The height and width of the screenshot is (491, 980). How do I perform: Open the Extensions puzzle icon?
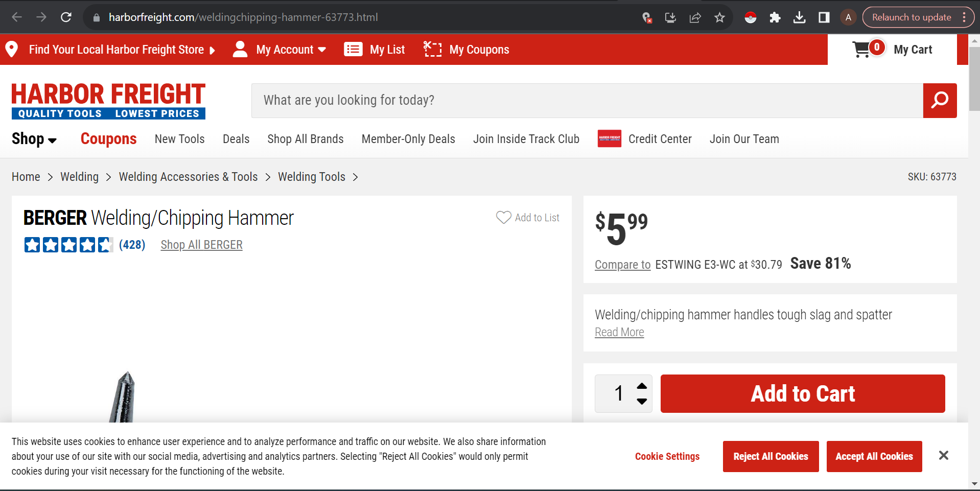[x=775, y=18]
